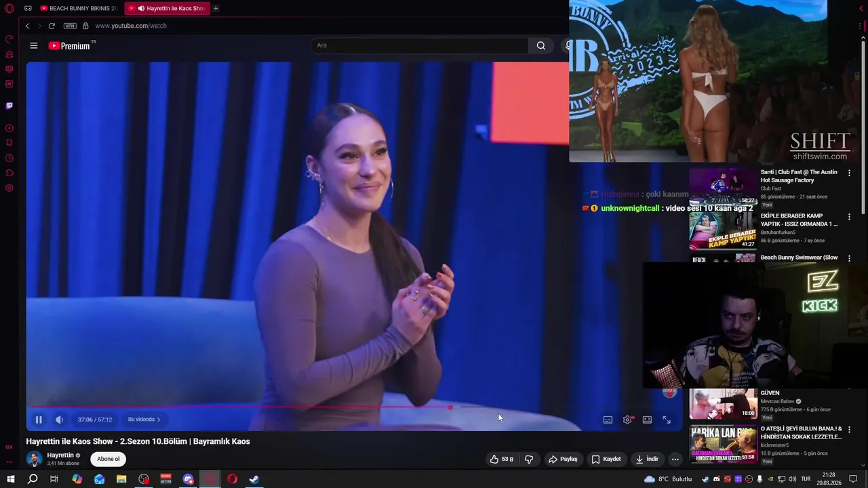Go back with the browser back arrow
This screenshot has width=868, height=488.
click(x=27, y=26)
